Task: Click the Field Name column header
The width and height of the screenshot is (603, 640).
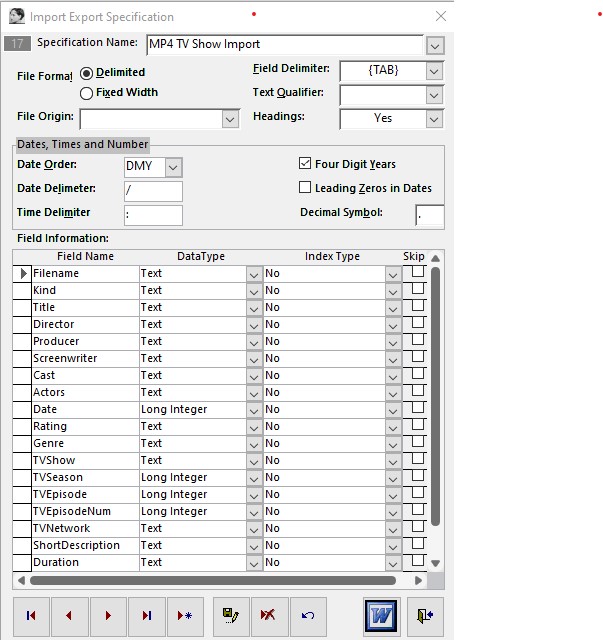Action: 85,256
